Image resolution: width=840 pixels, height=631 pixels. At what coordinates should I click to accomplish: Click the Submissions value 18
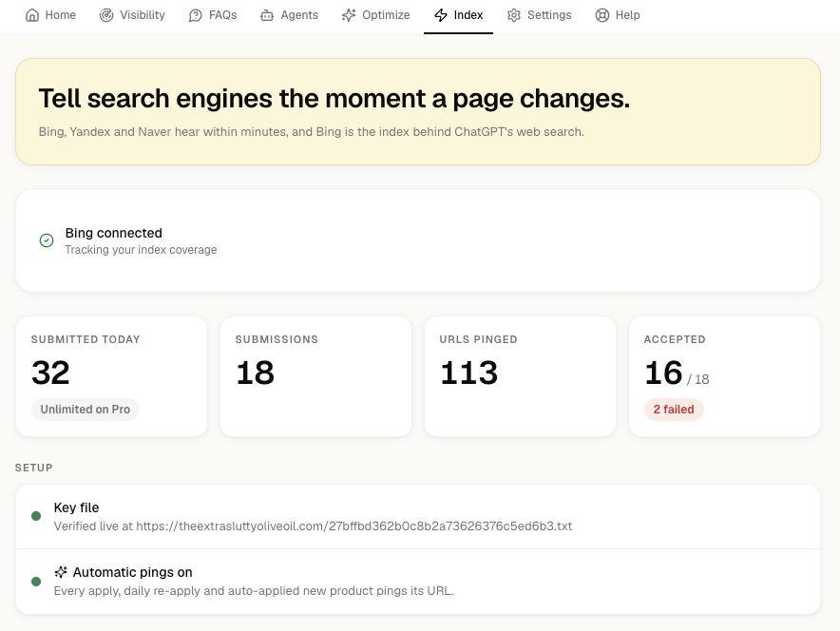pos(256,373)
